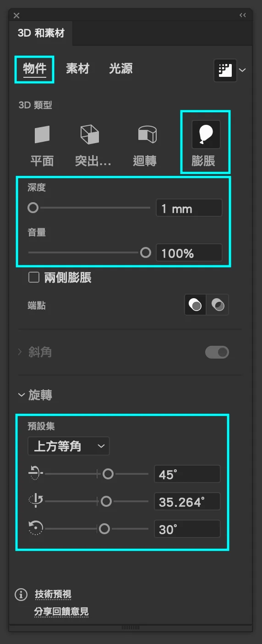Image resolution: width=262 pixels, height=644 pixels.
Task: Expand the 斜角 section chevron
Action: [x=20, y=352]
